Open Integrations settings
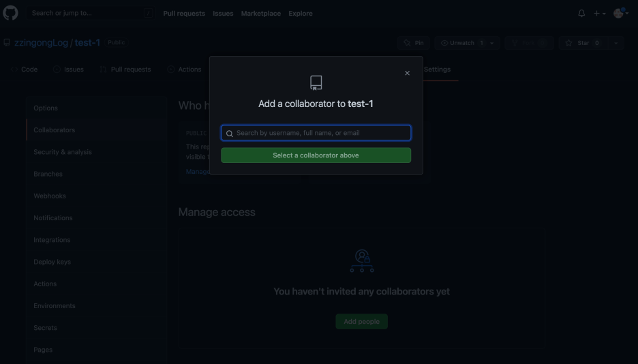 [x=96, y=240]
